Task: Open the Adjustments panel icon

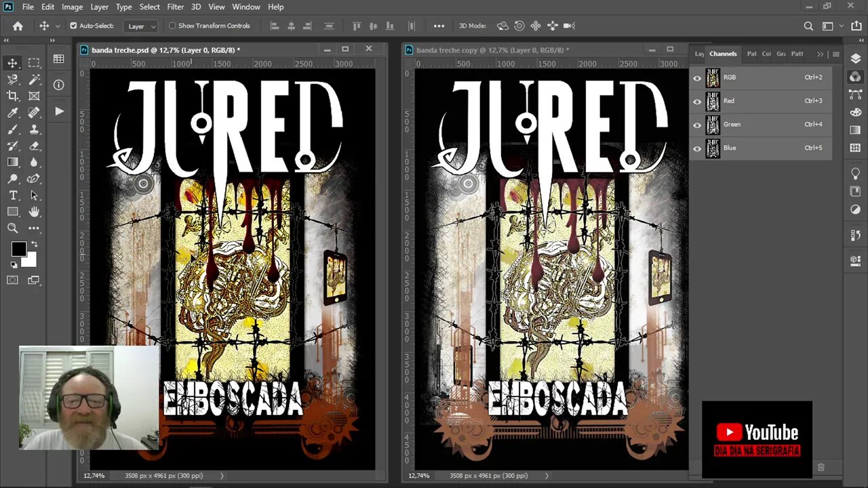Action: [855, 210]
